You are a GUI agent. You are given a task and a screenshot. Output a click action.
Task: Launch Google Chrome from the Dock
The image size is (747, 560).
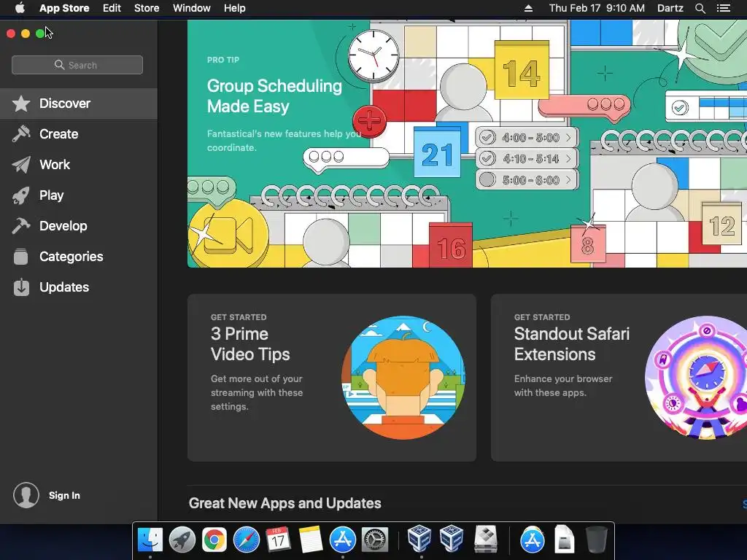(214, 540)
